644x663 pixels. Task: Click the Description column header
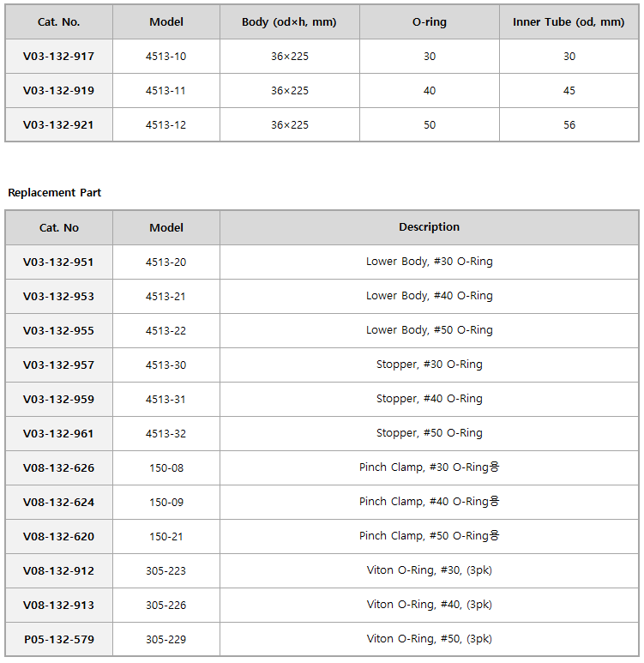(x=430, y=227)
